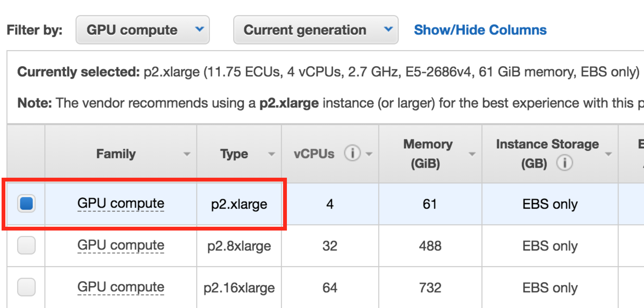This screenshot has height=308, width=644.
Task: Click GPU compute link in p2.xlarge row
Action: [x=121, y=203]
